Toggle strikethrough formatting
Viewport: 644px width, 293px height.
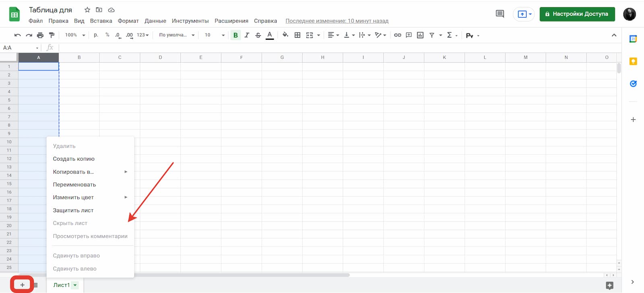pos(258,35)
